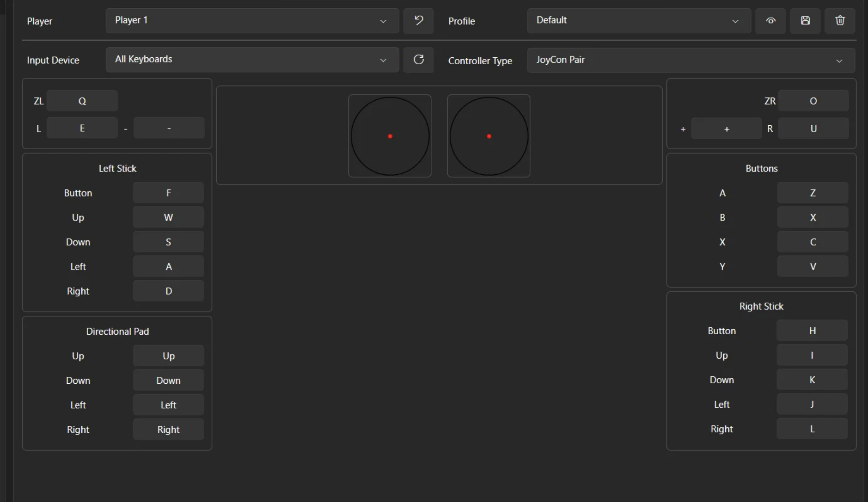Change Right Stick Right binding L
Viewport: 868px width, 502px height.
pyautogui.click(x=812, y=429)
